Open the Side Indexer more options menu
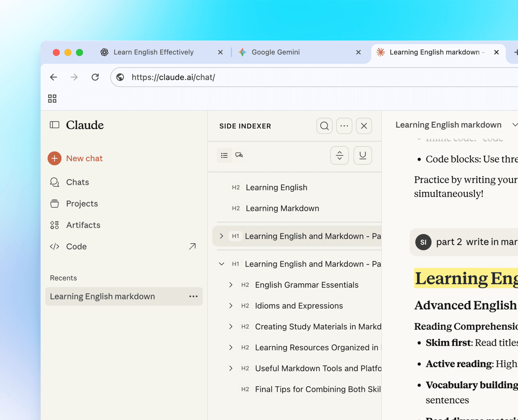518x420 pixels. 344,126
